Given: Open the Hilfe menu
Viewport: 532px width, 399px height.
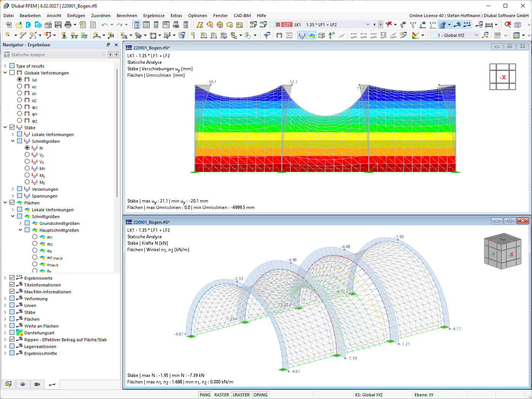Looking at the screenshot, I should pyautogui.click(x=261, y=16).
